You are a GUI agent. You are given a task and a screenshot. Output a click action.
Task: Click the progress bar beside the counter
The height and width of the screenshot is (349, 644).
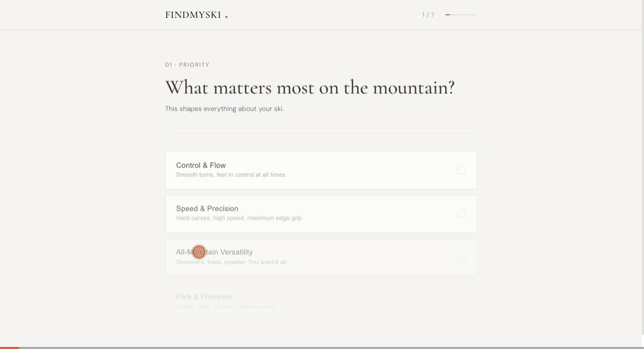coord(461,15)
